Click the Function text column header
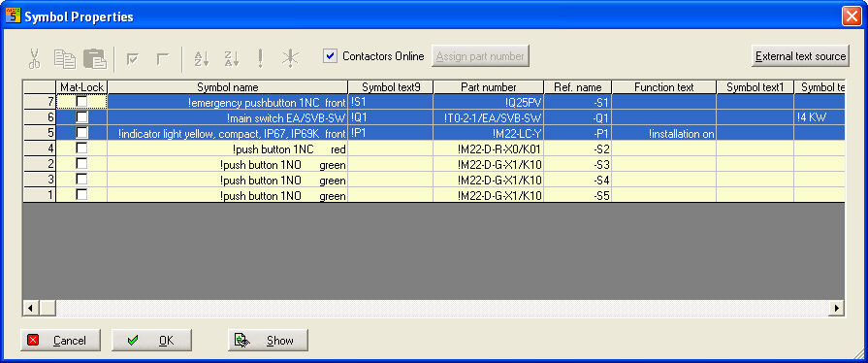This screenshot has width=868, height=363. point(663,87)
